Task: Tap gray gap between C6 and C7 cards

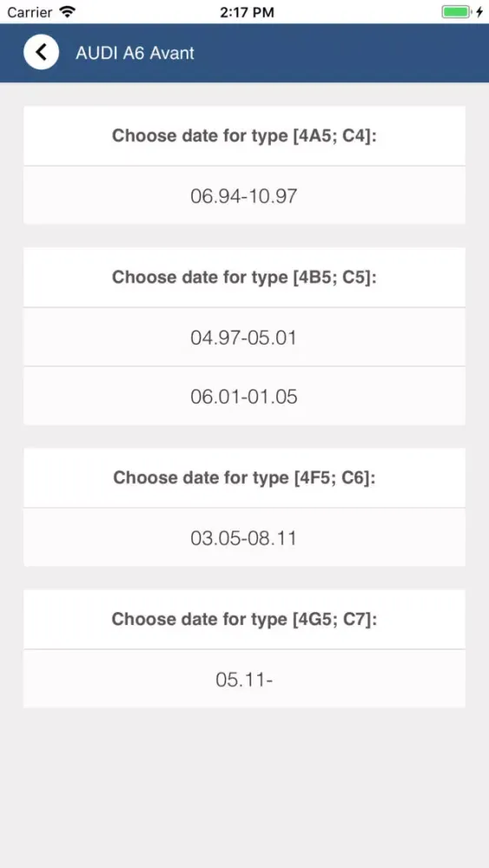Action: [244, 578]
